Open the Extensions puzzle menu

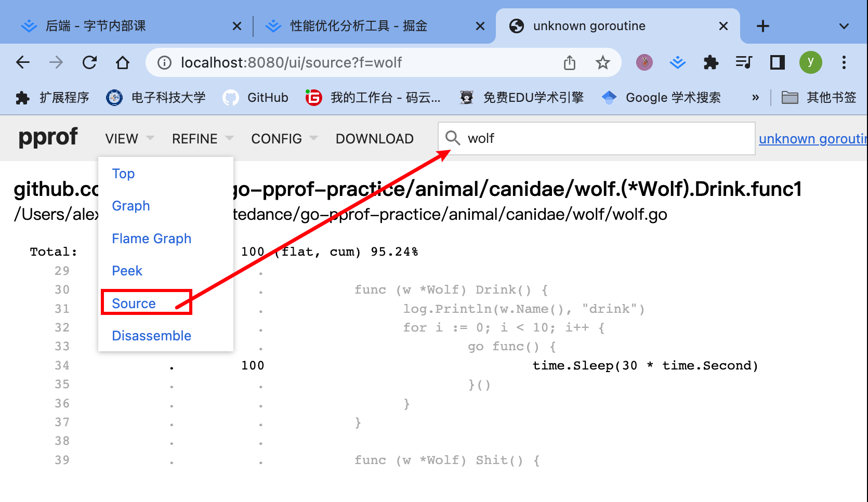711,63
